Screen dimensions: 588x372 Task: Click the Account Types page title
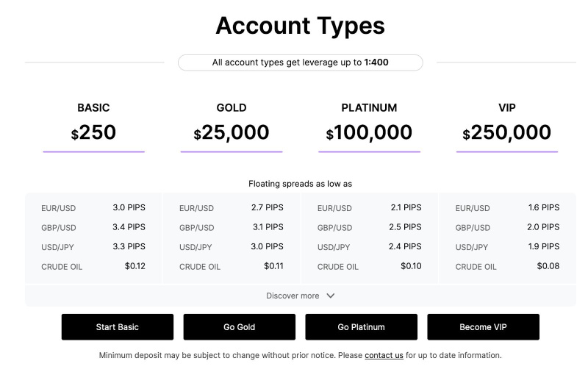pyautogui.click(x=300, y=26)
